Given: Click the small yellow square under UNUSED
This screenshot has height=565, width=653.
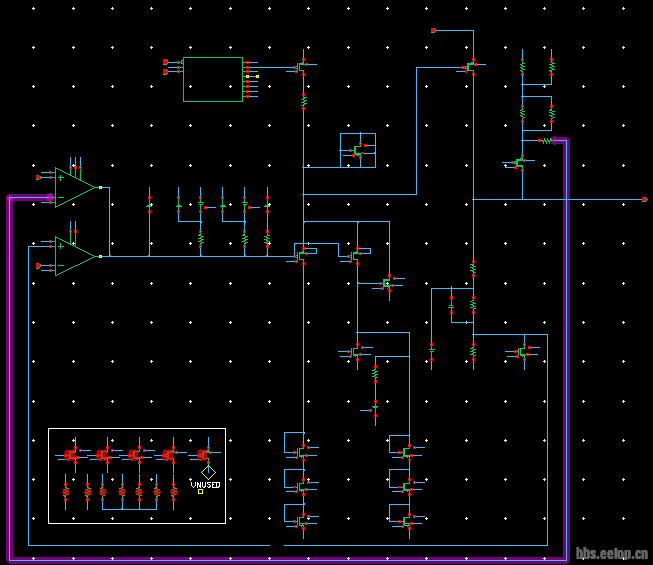Looking at the screenshot, I should click(x=200, y=491).
